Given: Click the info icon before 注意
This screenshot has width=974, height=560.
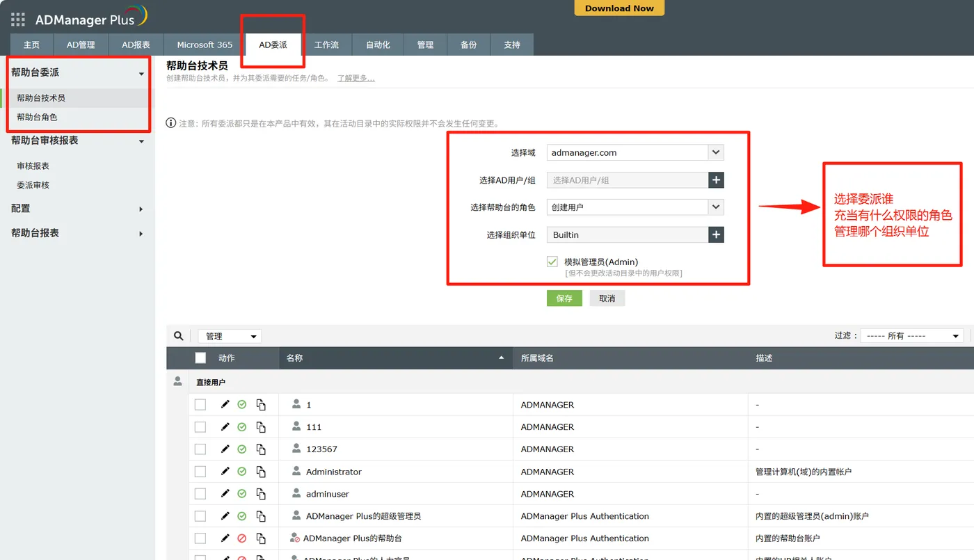Looking at the screenshot, I should click(x=171, y=123).
